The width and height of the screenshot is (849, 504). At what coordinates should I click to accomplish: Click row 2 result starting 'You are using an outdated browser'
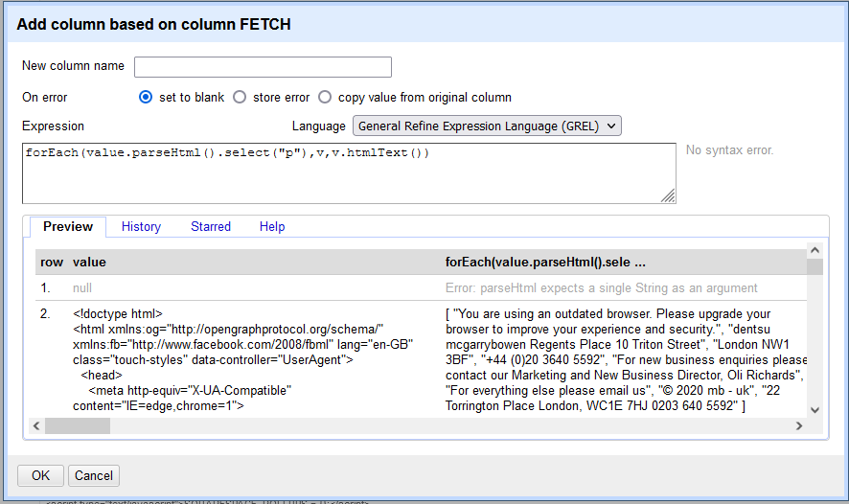[x=626, y=359]
